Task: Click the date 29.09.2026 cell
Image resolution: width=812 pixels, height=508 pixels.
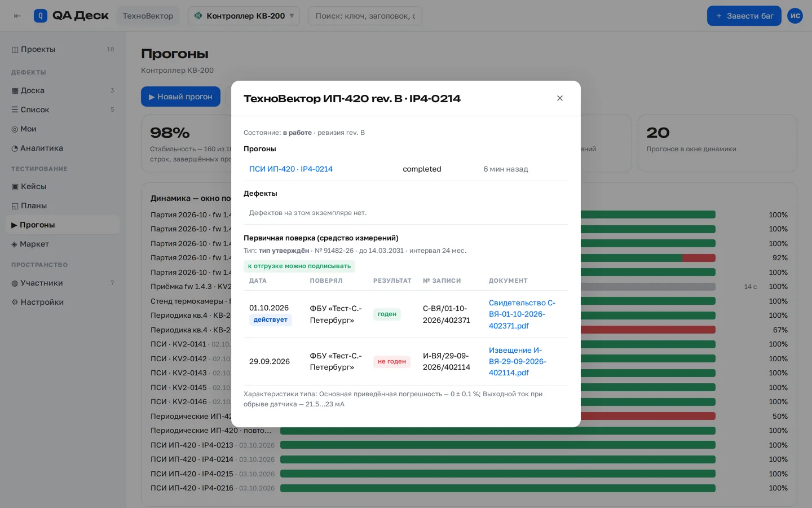Action: click(270, 361)
